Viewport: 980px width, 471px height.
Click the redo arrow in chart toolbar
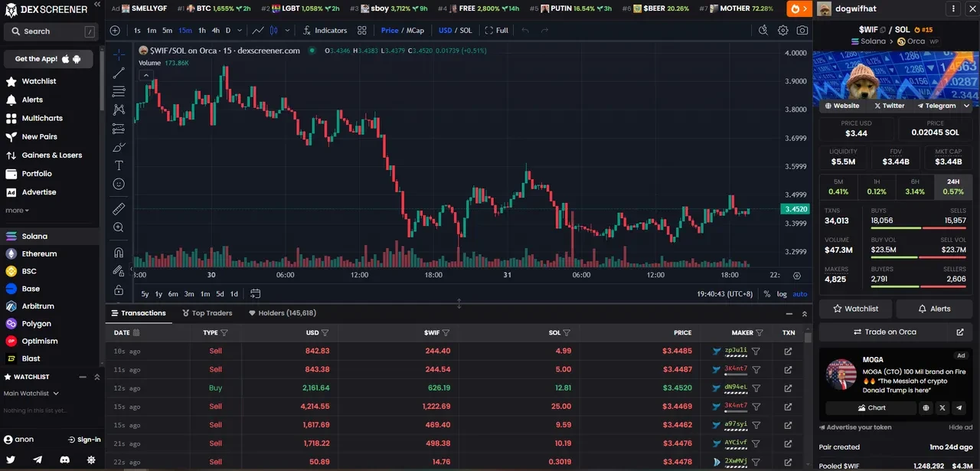pos(544,31)
